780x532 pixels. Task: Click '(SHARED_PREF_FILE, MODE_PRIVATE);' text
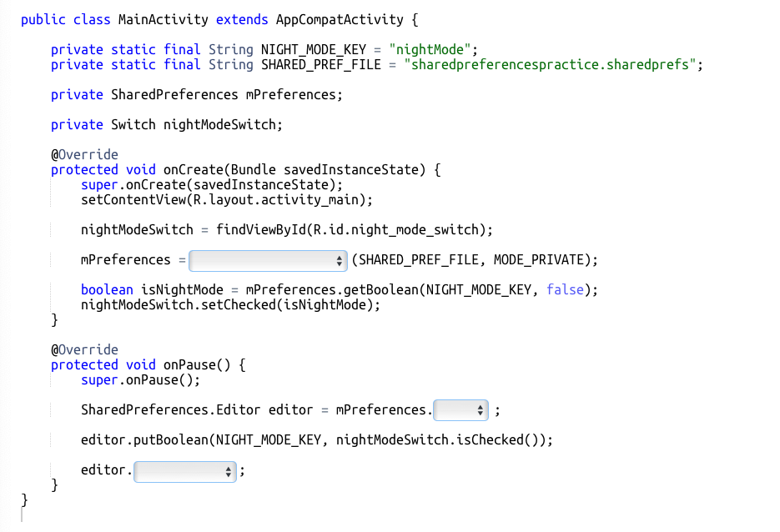pos(475,260)
